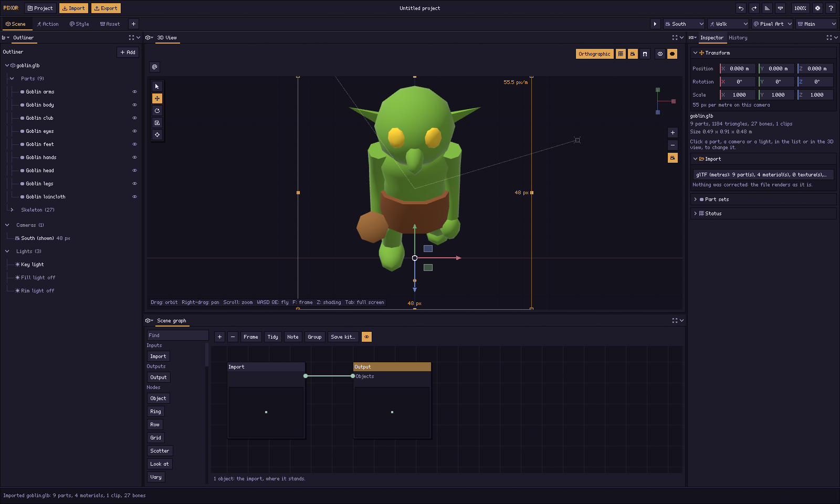Open the Pixel Art style dropdown
The width and height of the screenshot is (840, 504).
tap(772, 24)
